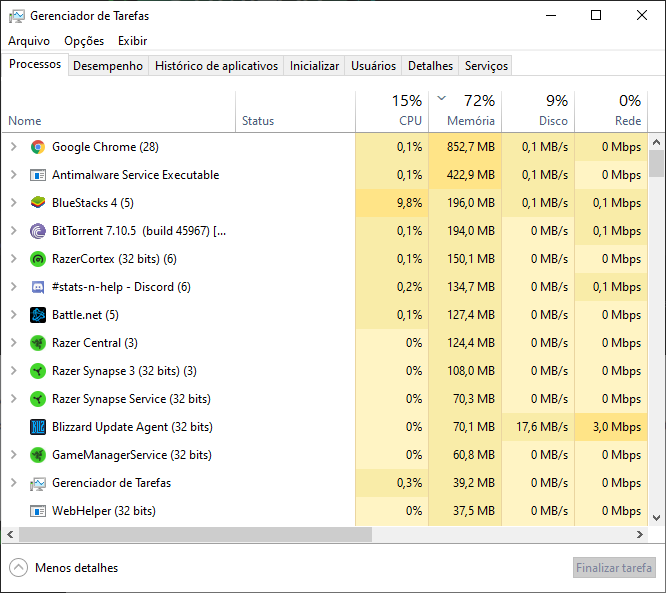Expand the GameManagerService row
Viewport: 666px width, 593px height.
pos(14,455)
